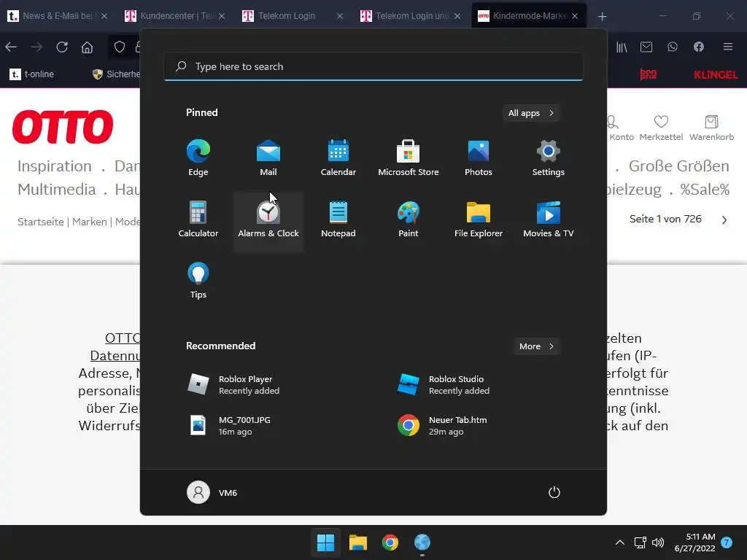The image size is (747, 560).
Task: Open Facebook icon in browser toolbar
Action: 698,47
